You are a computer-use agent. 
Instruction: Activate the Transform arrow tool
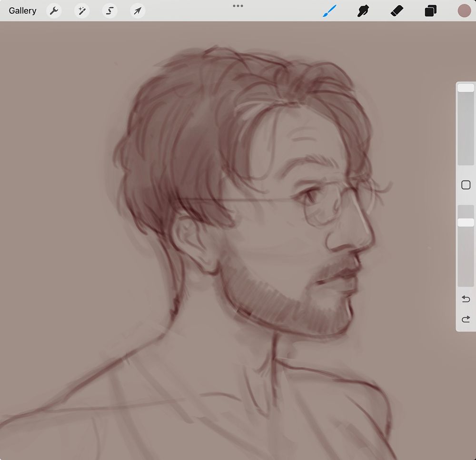click(138, 10)
